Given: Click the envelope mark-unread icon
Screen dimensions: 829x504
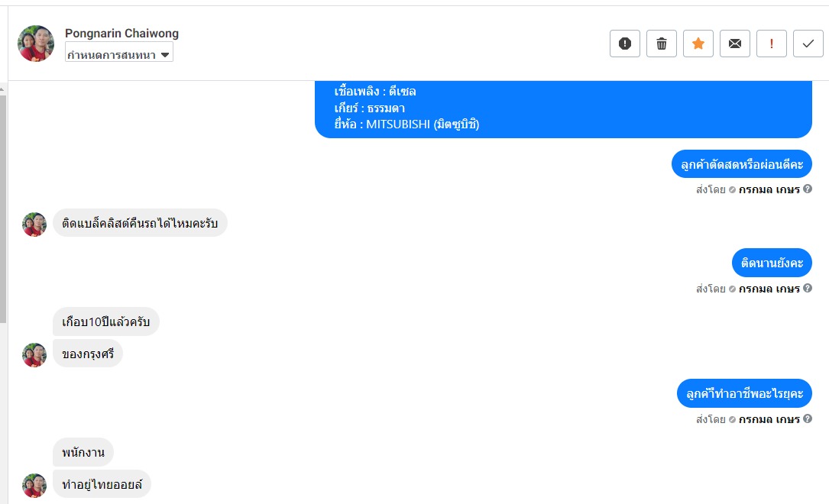Looking at the screenshot, I should (735, 44).
